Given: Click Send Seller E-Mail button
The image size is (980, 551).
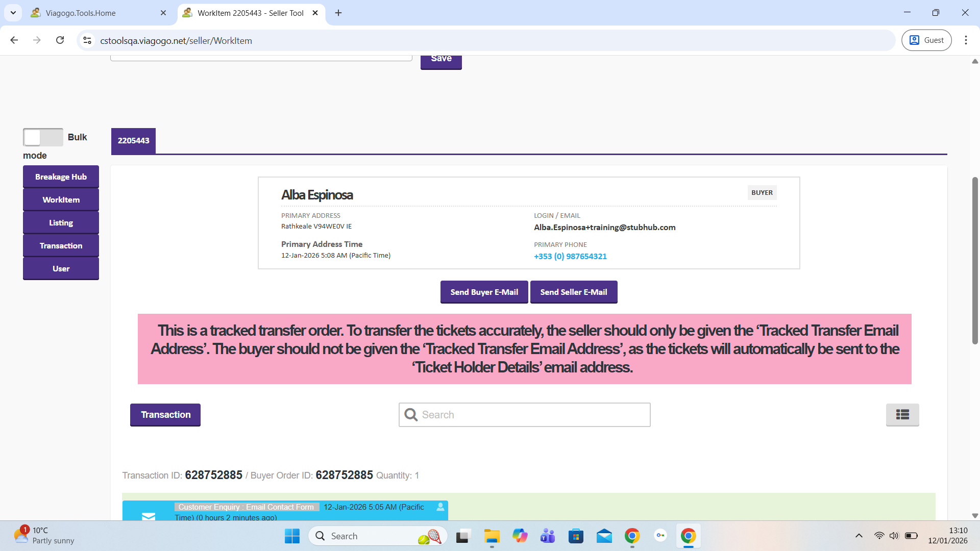Looking at the screenshot, I should 573,292.
